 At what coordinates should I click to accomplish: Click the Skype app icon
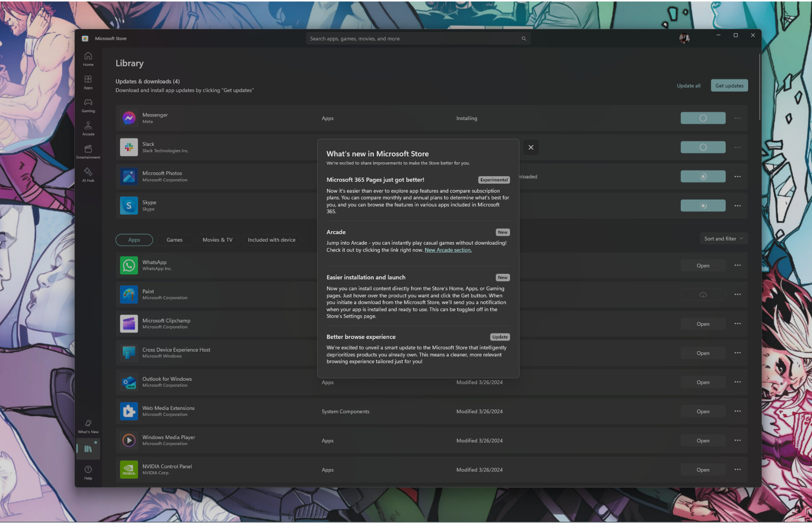(129, 205)
